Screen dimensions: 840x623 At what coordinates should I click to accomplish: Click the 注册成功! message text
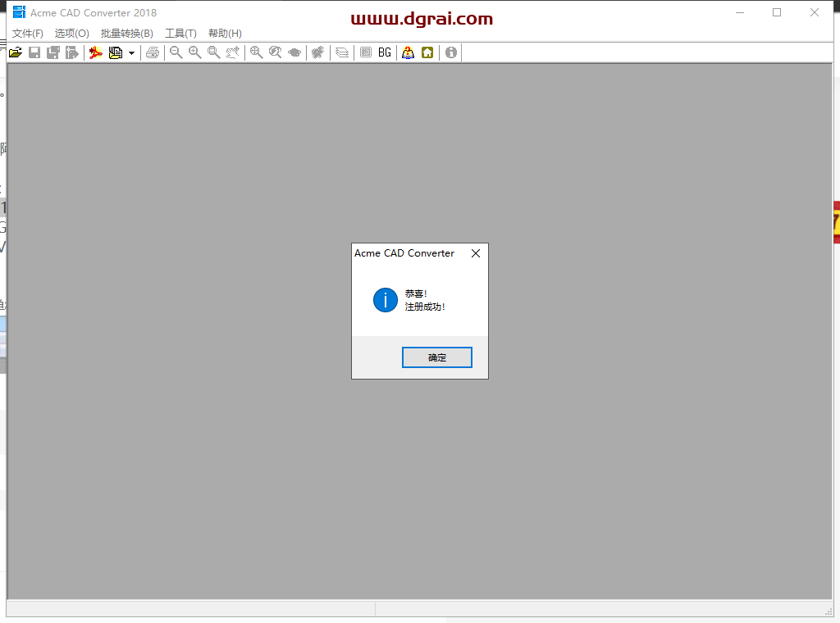[x=425, y=307]
